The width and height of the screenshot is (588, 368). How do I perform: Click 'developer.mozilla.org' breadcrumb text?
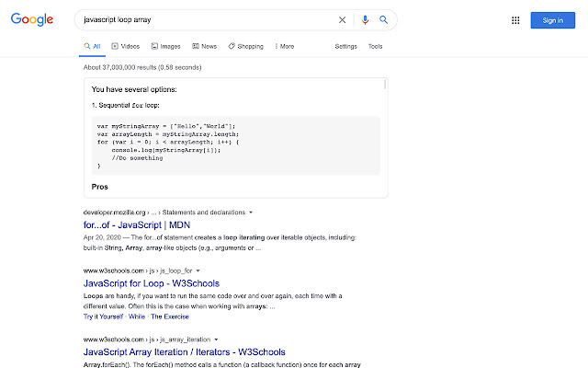click(x=114, y=213)
